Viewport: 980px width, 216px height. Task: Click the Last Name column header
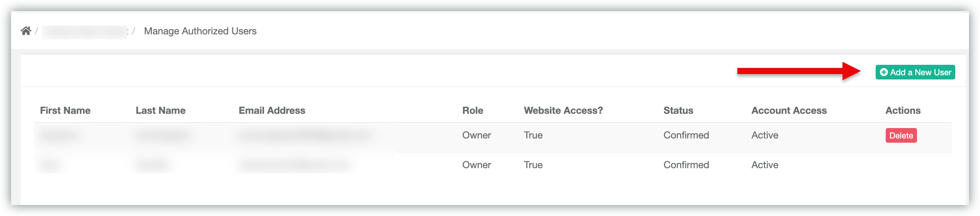click(160, 110)
